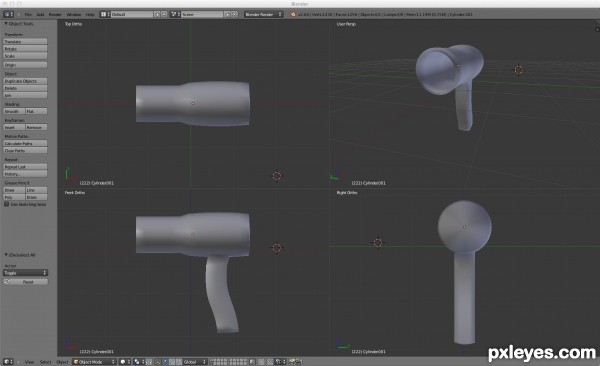Open the Render menu

click(x=55, y=14)
